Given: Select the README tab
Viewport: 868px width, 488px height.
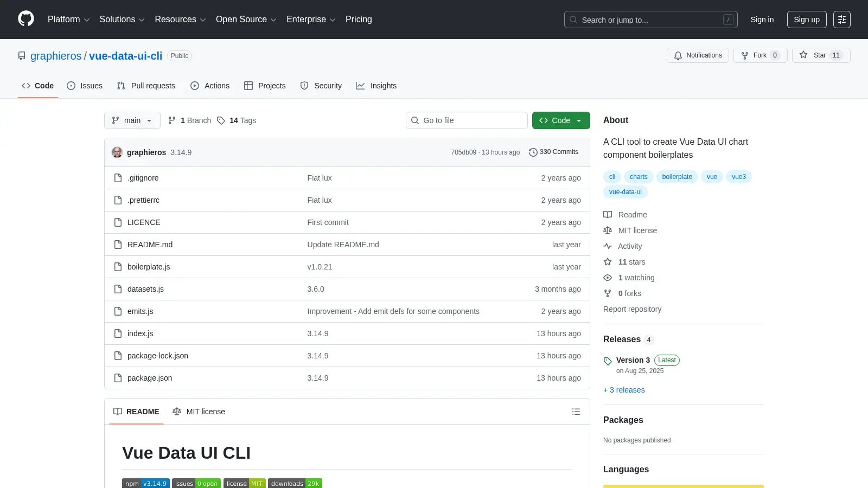Looking at the screenshot, I should 136,412.
